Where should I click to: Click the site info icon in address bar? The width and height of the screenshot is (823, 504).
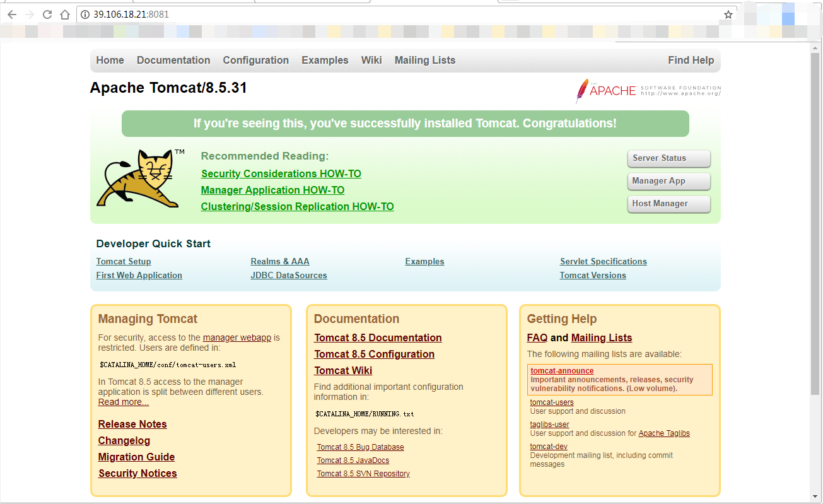pyautogui.click(x=86, y=15)
